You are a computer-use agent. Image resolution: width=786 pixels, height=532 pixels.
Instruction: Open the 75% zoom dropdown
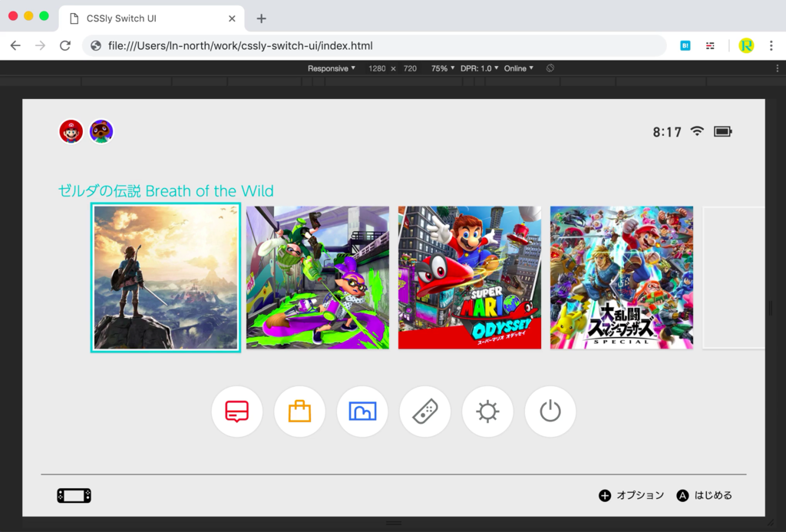[x=443, y=68]
